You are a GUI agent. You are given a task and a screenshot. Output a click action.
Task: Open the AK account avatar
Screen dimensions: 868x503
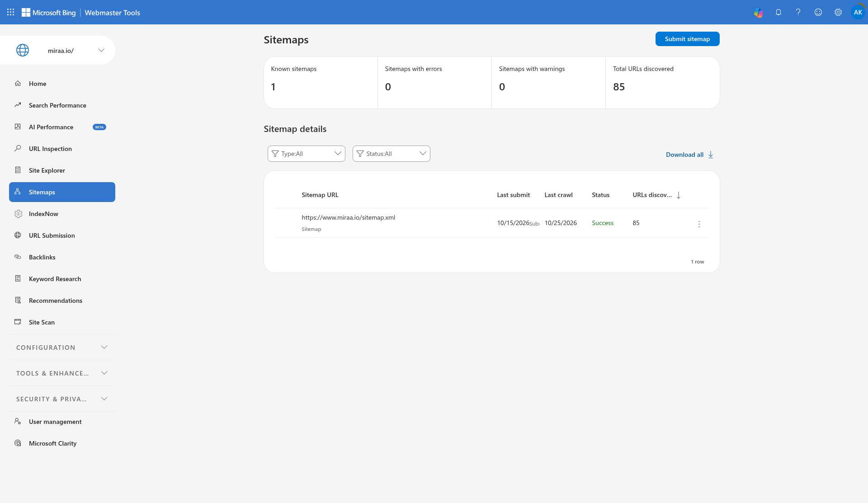point(858,12)
